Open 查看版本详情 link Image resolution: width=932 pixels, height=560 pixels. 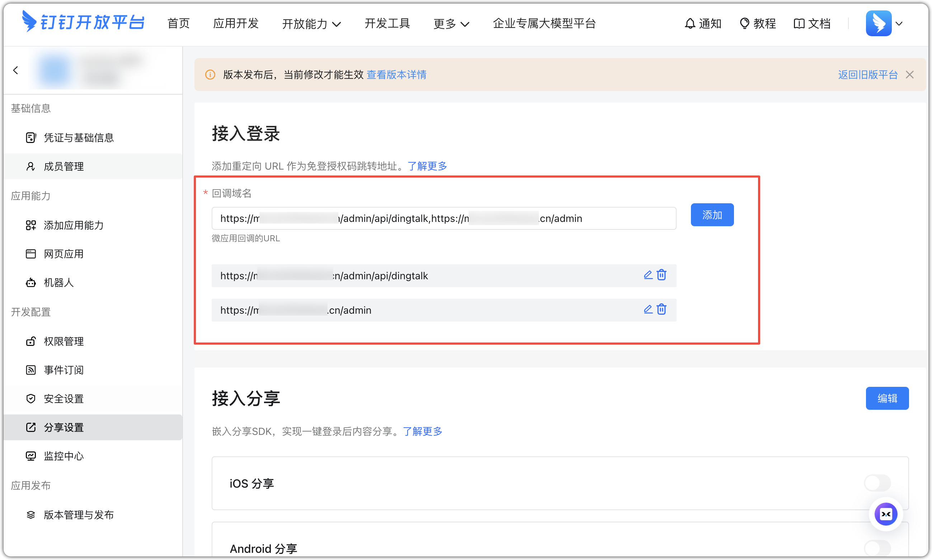coord(396,75)
